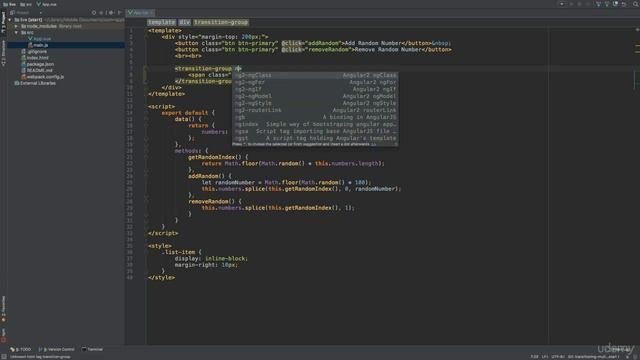
Task: Click VCS commit icon in toolbar
Action: 607,4
